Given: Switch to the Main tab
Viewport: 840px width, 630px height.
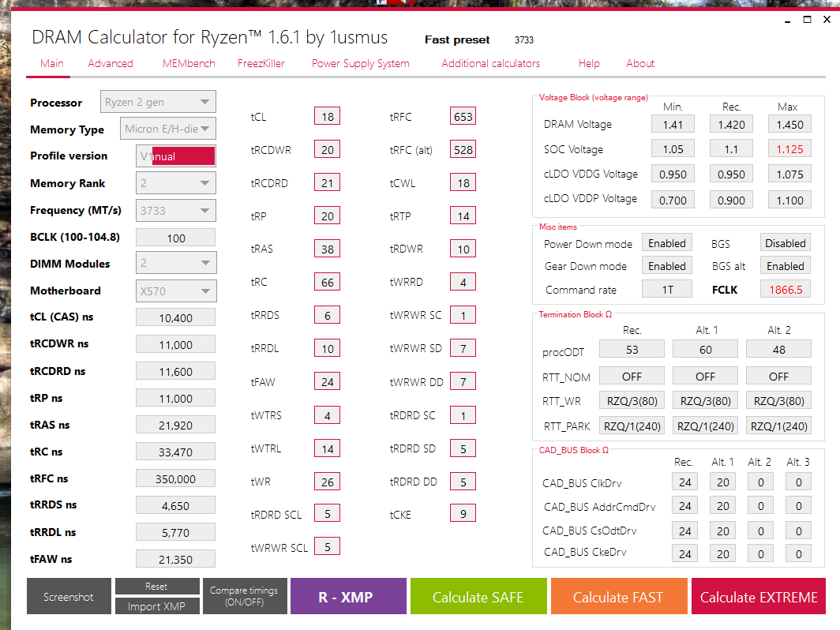Looking at the screenshot, I should coord(51,63).
